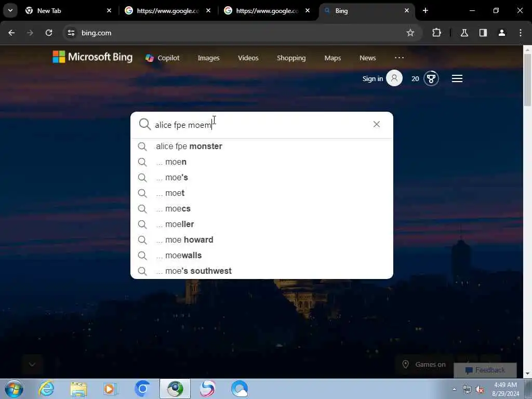The image size is (532, 399).
Task: Click the taskbar clock 4:49 AM
Action: 505,389
